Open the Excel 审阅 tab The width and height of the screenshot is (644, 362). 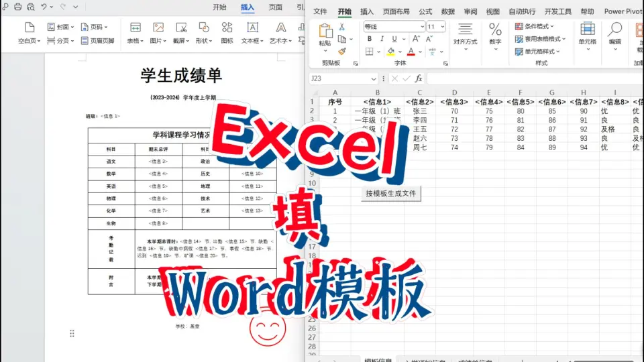coord(470,11)
